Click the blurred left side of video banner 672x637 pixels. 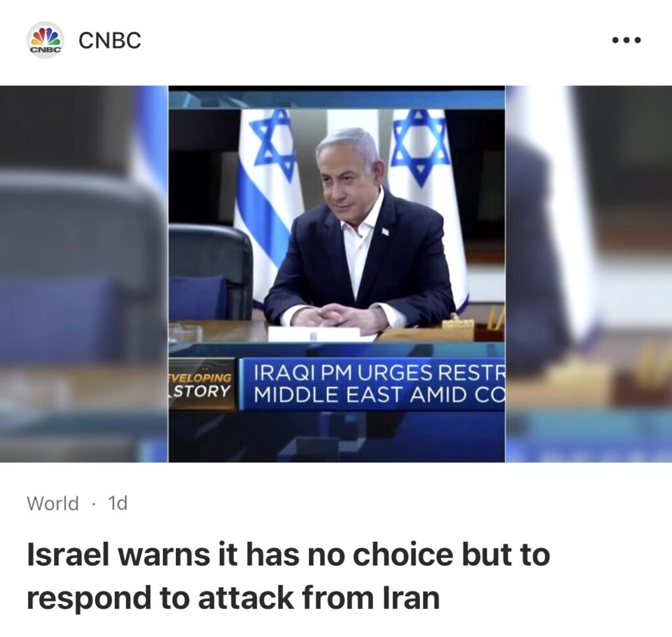(84, 274)
